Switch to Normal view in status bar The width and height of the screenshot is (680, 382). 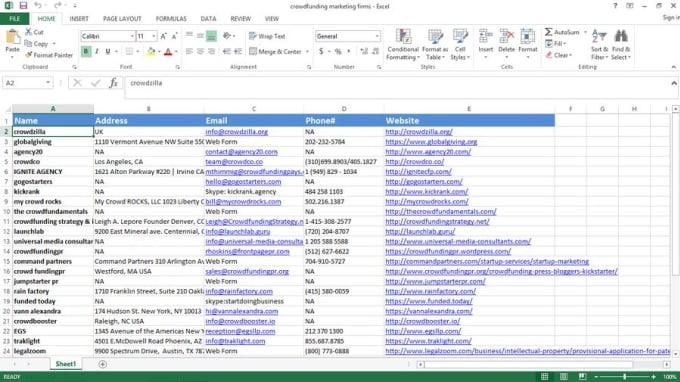(544, 376)
